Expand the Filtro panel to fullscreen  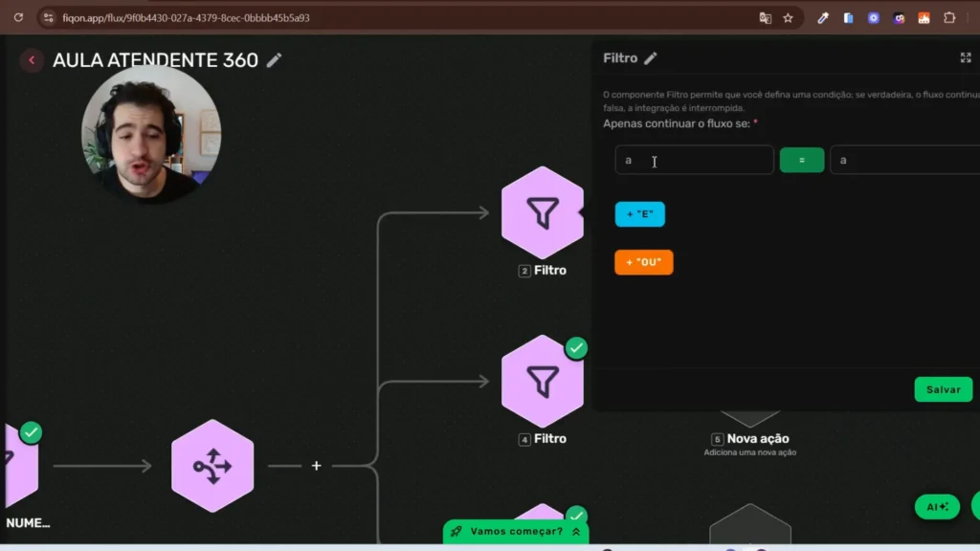966,58
